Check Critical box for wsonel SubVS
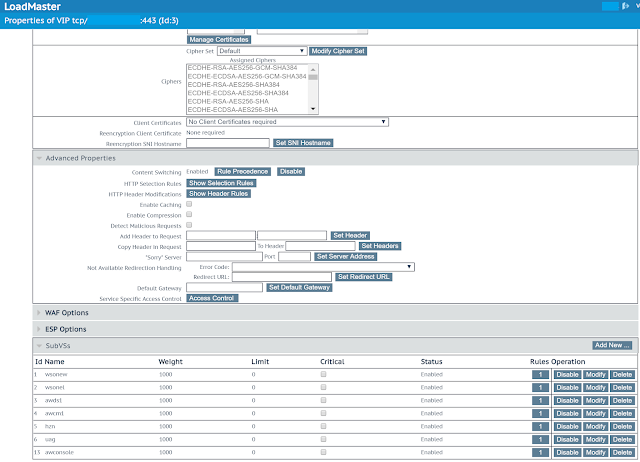 323,387
